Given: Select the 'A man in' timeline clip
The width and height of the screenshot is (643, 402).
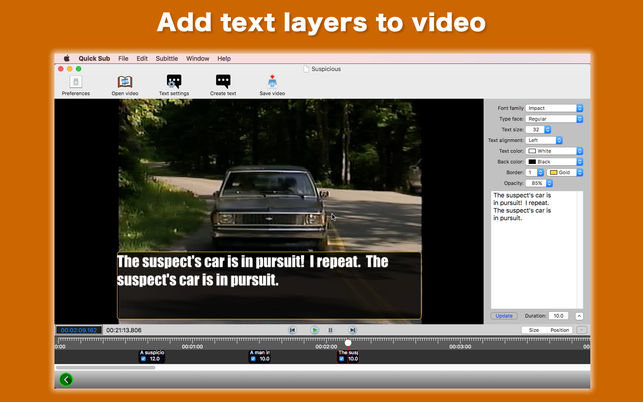Looking at the screenshot, I should click(260, 356).
